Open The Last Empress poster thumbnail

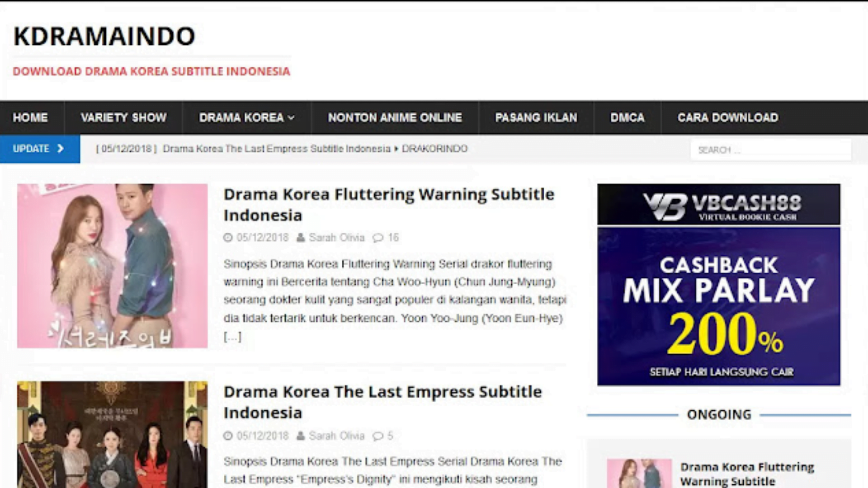click(113, 435)
